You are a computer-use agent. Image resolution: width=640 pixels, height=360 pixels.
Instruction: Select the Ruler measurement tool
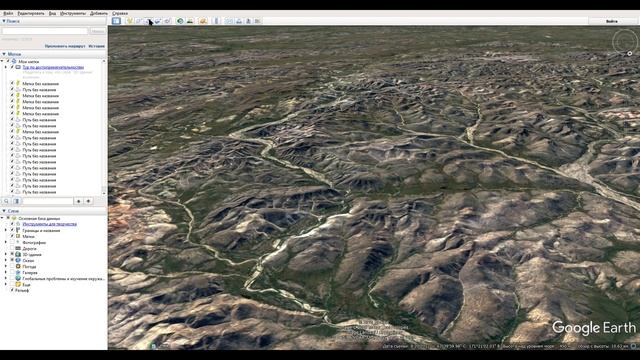click(x=216, y=21)
